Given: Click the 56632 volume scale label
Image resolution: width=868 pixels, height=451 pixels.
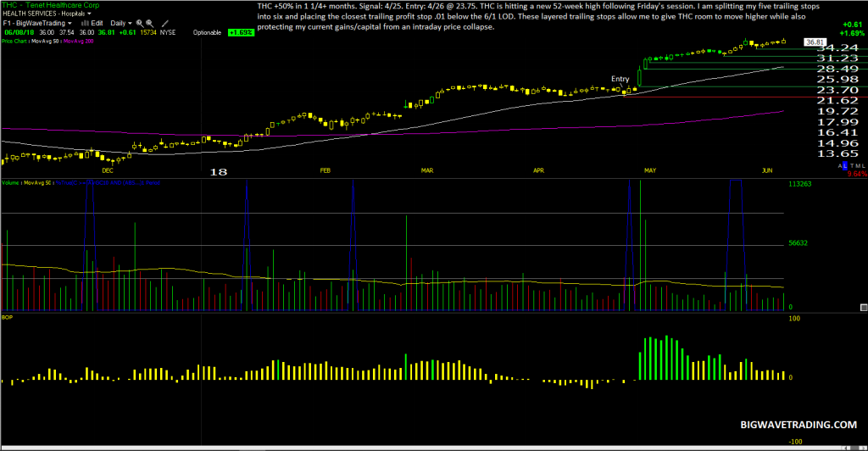Looking at the screenshot, I should [798, 243].
